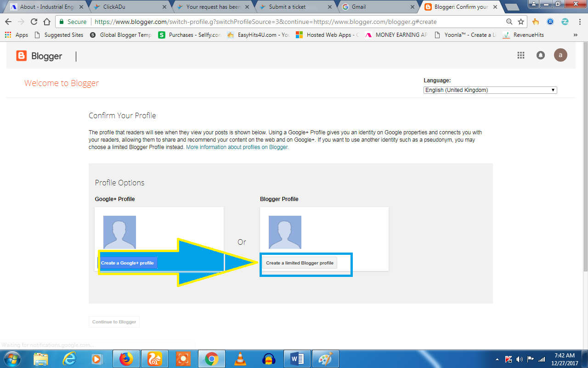Open Global Blogger Temp bookmark
The height and width of the screenshot is (368, 588).
pyautogui.click(x=120, y=35)
